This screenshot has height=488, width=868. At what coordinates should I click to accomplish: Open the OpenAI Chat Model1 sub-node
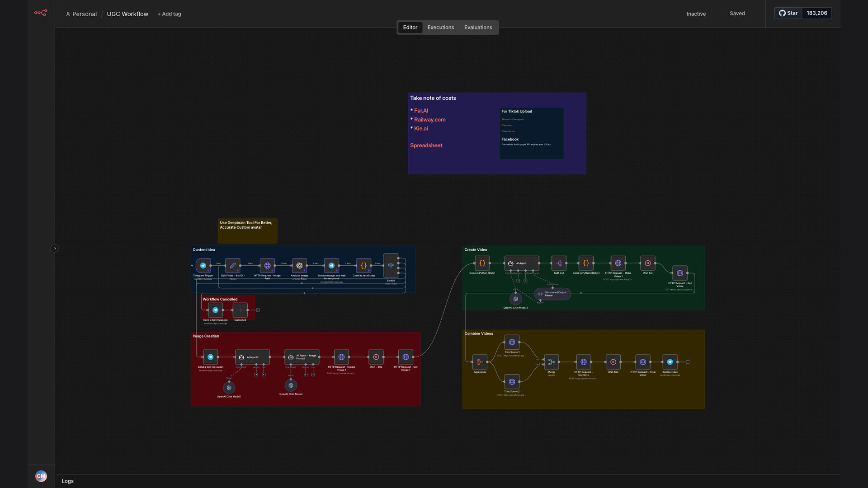(229, 388)
